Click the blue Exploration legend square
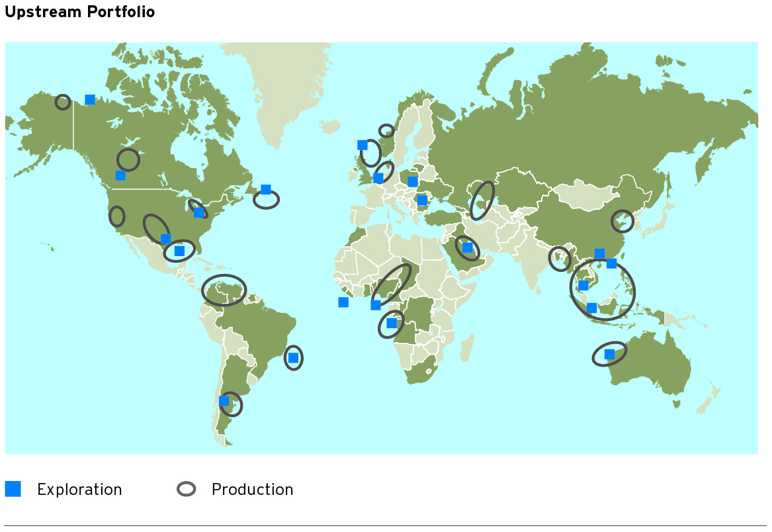 point(13,489)
